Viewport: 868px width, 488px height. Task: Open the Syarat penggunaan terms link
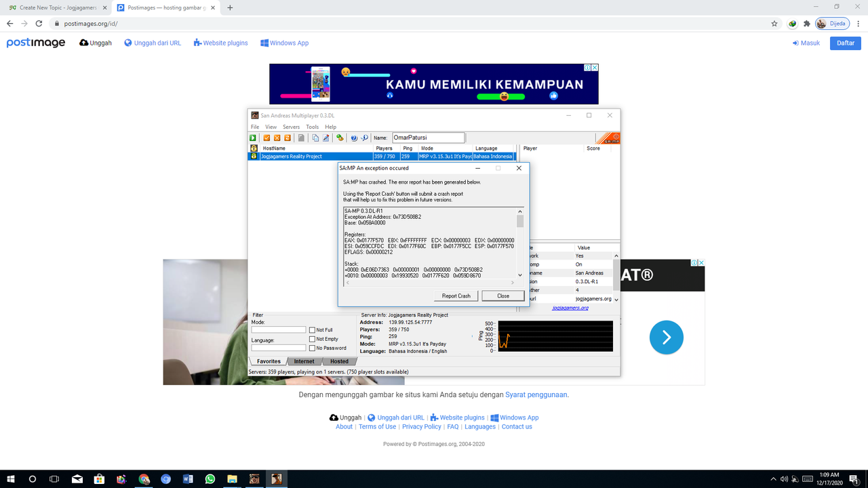pos(536,394)
